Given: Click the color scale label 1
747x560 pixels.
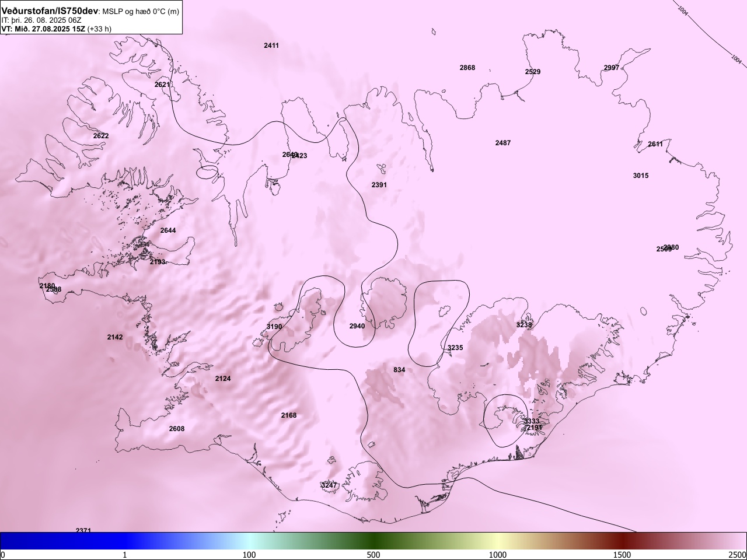Looking at the screenshot, I should pyautogui.click(x=125, y=554).
